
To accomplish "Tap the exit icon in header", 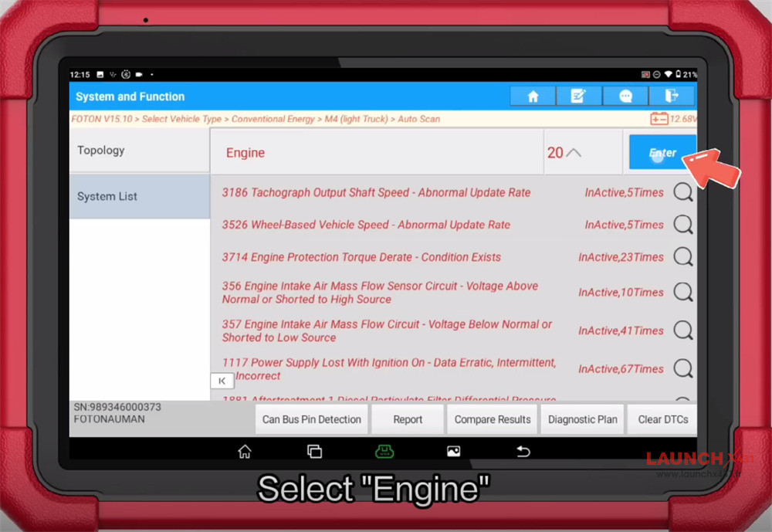I will coord(671,96).
